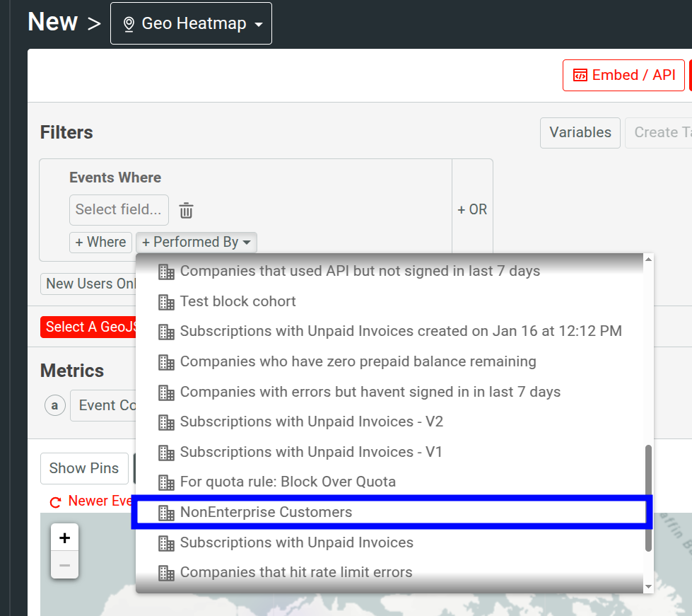Click the map zoom-out minus icon
Screen dimensions: 692x616
click(64, 564)
